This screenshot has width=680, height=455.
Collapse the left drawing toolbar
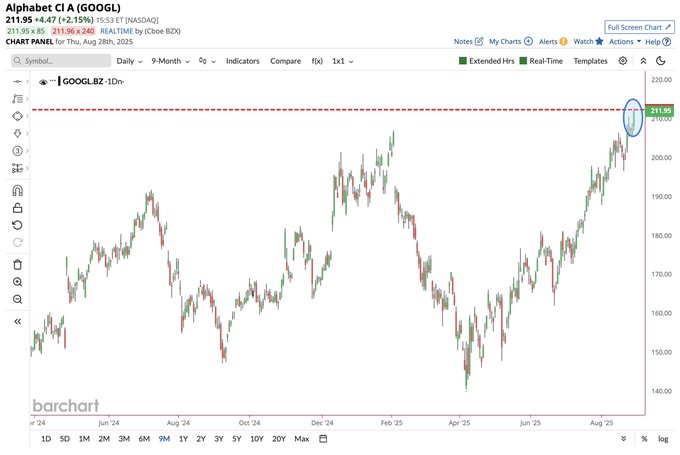17,321
